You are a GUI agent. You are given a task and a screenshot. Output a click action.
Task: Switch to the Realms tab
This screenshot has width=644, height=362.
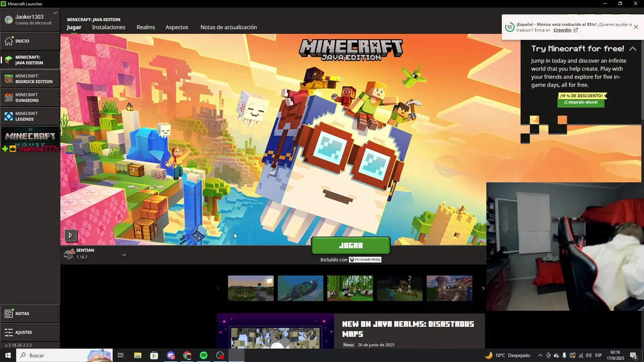pos(146,27)
